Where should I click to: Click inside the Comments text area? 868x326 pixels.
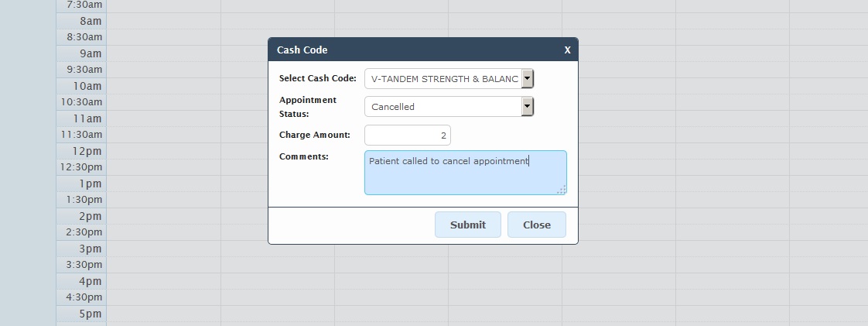(465, 173)
